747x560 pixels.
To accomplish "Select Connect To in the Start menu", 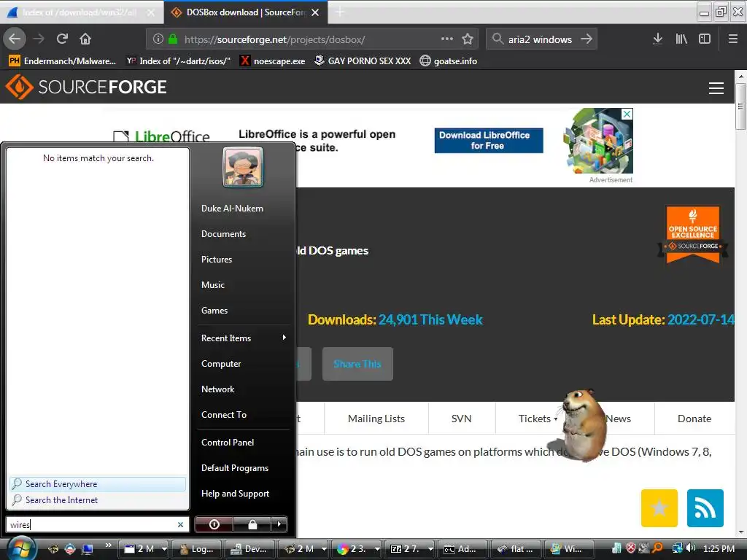I will point(224,414).
